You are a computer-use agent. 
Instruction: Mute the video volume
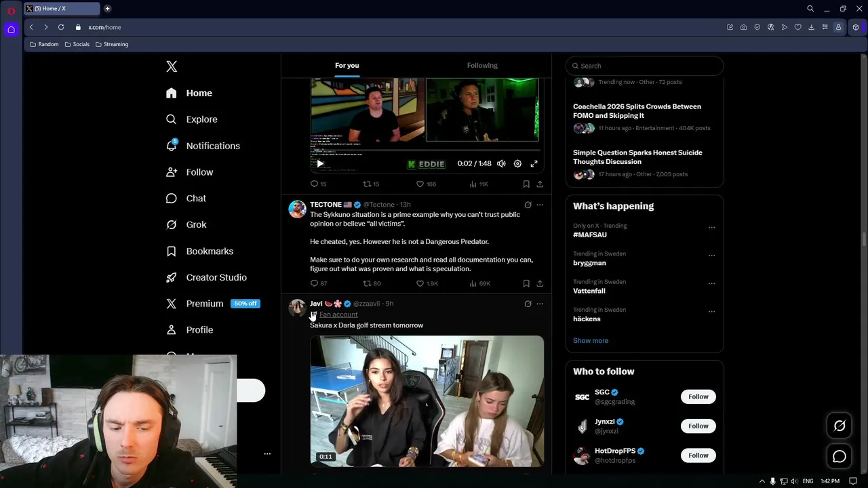[501, 163]
